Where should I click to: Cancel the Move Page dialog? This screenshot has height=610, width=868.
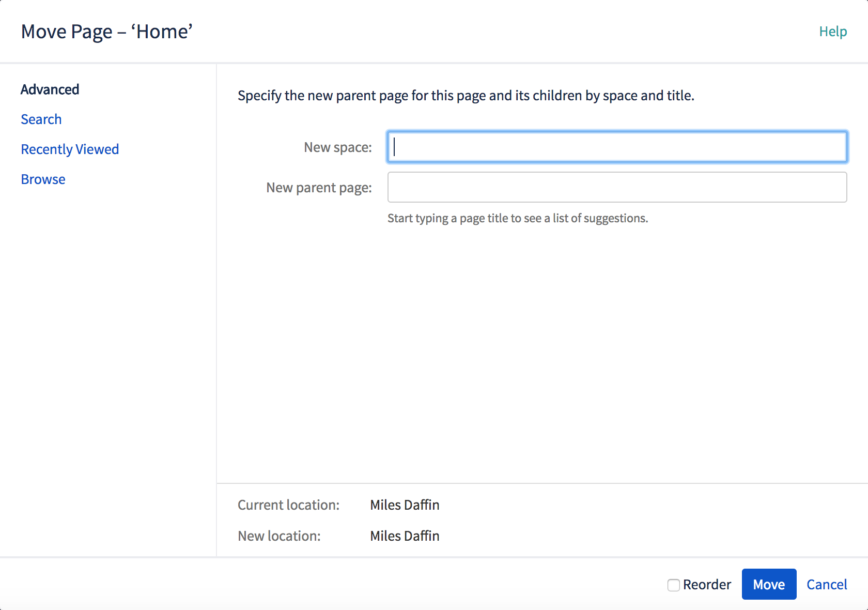pos(827,584)
